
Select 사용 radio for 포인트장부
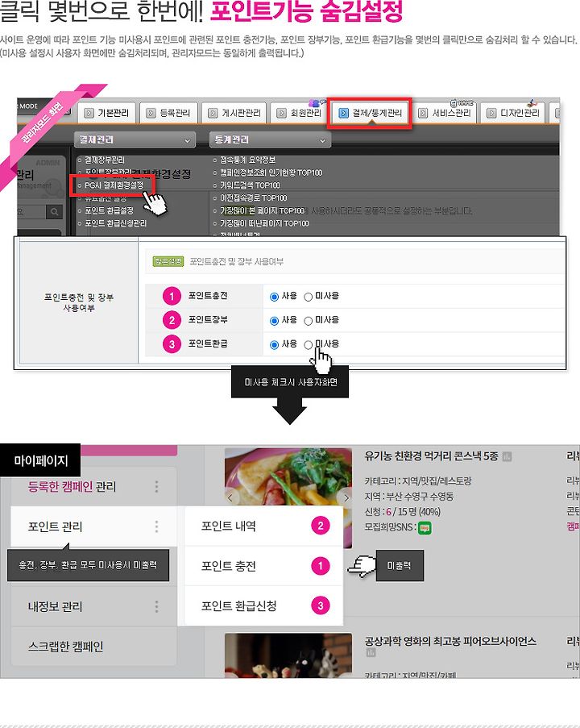tap(274, 321)
